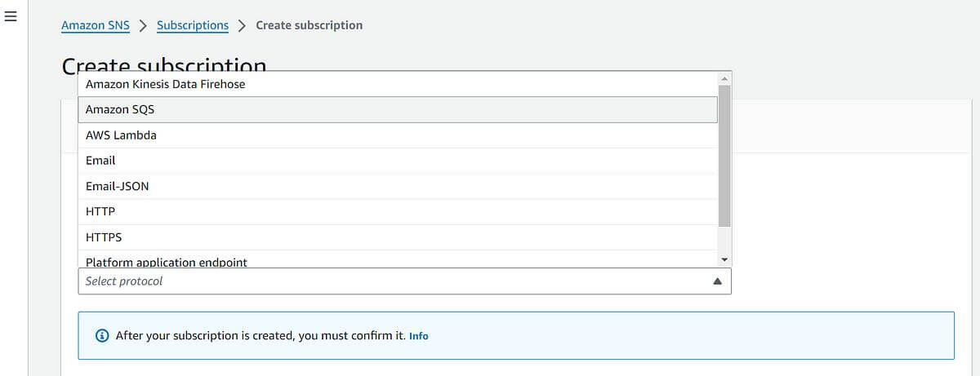Select the Amazon SQS protocol option

click(398, 109)
